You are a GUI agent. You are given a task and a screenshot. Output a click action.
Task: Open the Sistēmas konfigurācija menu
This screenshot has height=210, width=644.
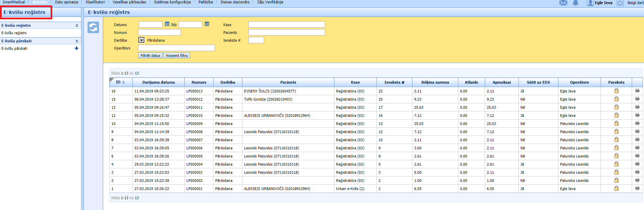[172, 2]
